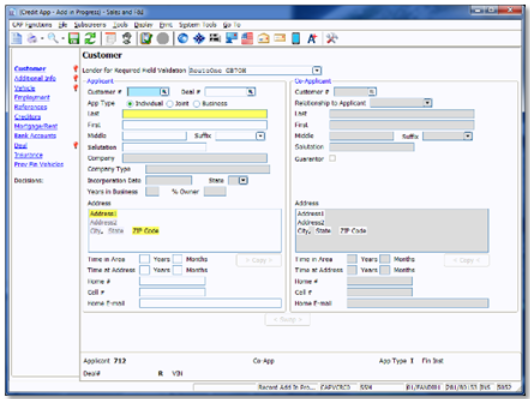Open the System Tools menu
The height and width of the screenshot is (399, 530).
pyautogui.click(x=197, y=25)
